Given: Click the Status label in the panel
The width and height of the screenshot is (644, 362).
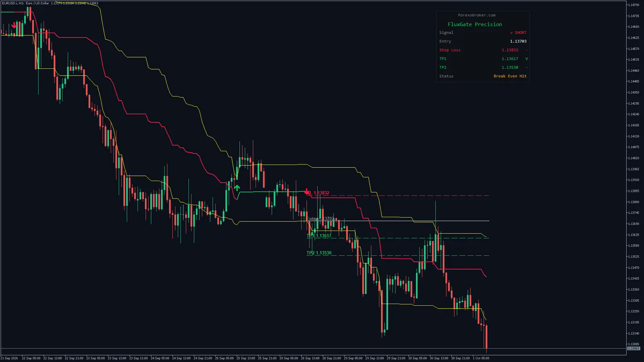Looking at the screenshot, I should click(446, 76).
